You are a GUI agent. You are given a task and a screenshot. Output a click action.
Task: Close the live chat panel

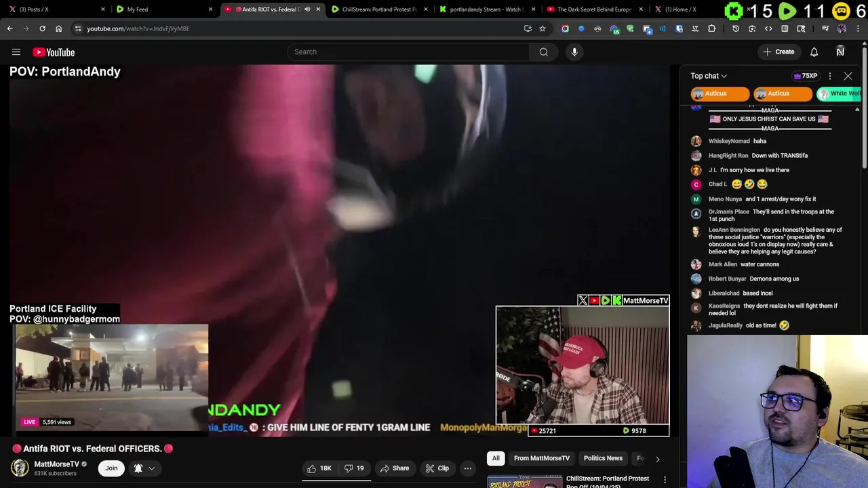coord(848,76)
